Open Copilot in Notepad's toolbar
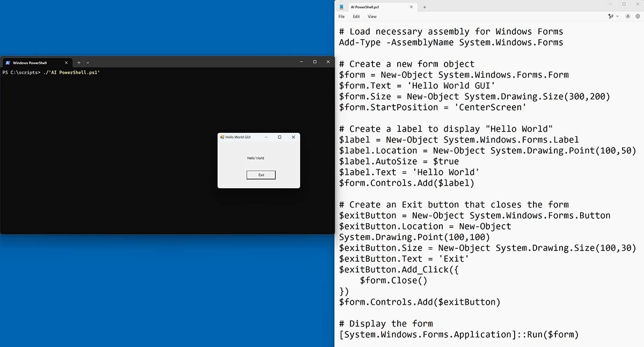The image size is (644, 347). point(611,16)
